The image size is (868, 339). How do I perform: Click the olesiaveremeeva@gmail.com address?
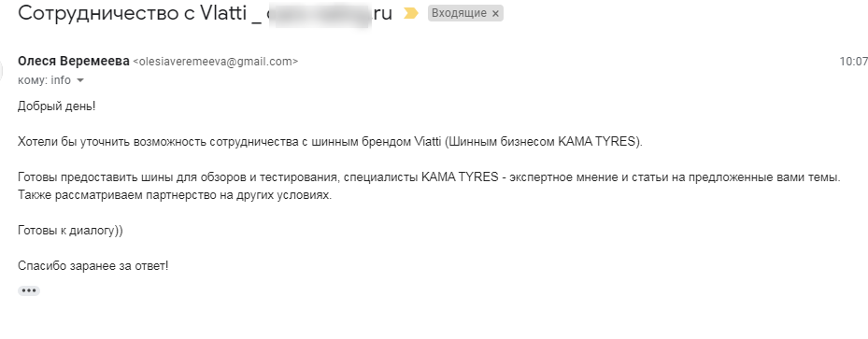[x=216, y=62]
